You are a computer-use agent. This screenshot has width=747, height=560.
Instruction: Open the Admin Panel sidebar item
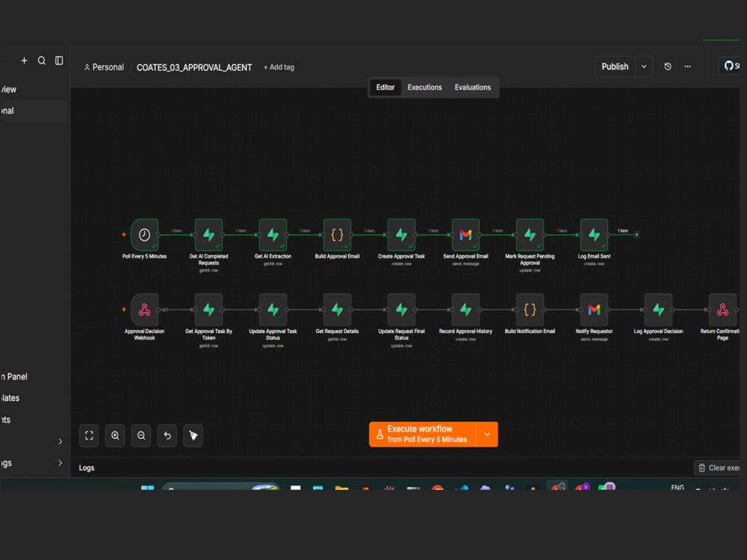point(13,376)
